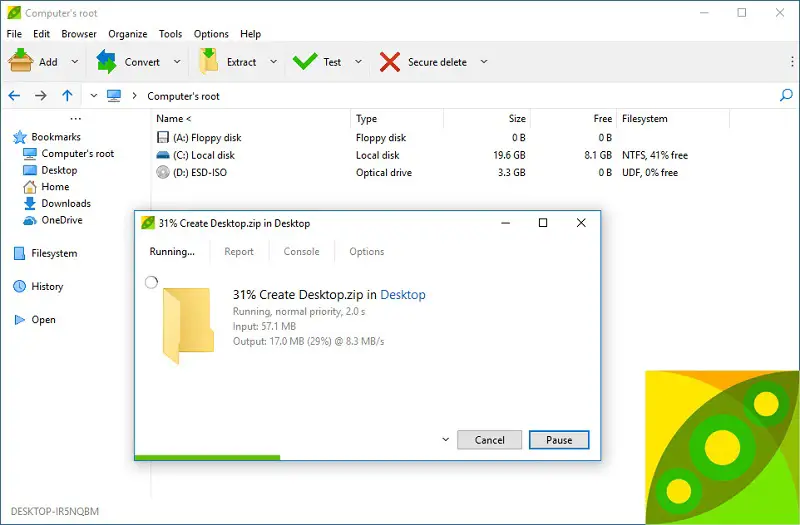Sort by the Type column header
Viewport: 800px width, 525px height.
click(366, 118)
